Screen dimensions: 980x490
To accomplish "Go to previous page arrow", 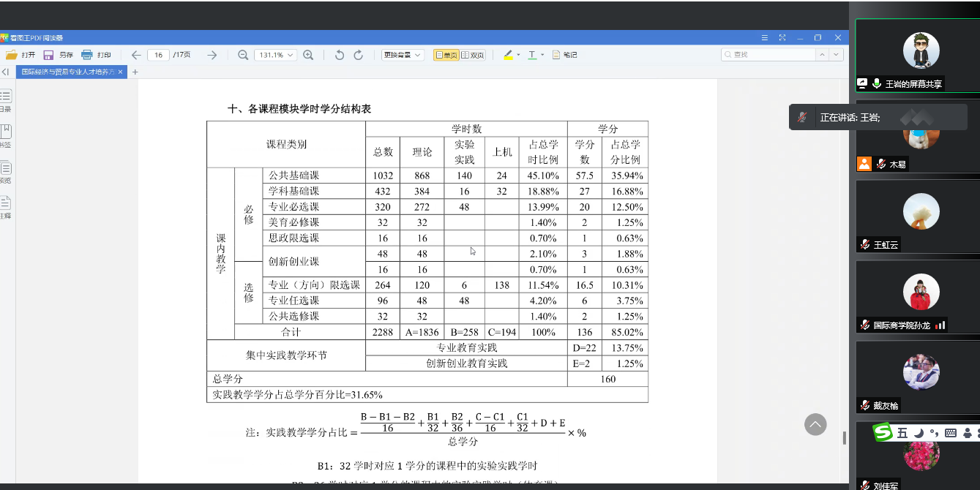I will [136, 55].
